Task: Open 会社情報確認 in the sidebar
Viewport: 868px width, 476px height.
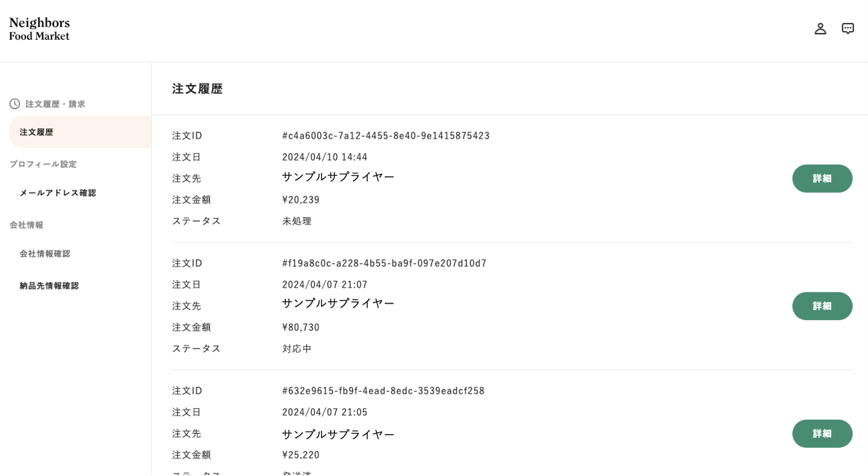Action: coord(45,253)
